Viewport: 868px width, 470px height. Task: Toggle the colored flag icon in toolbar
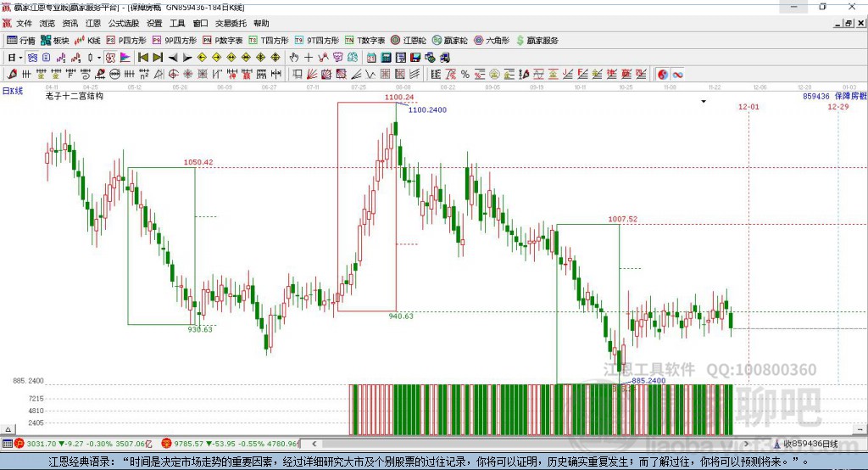pyautogui.click(x=125, y=58)
